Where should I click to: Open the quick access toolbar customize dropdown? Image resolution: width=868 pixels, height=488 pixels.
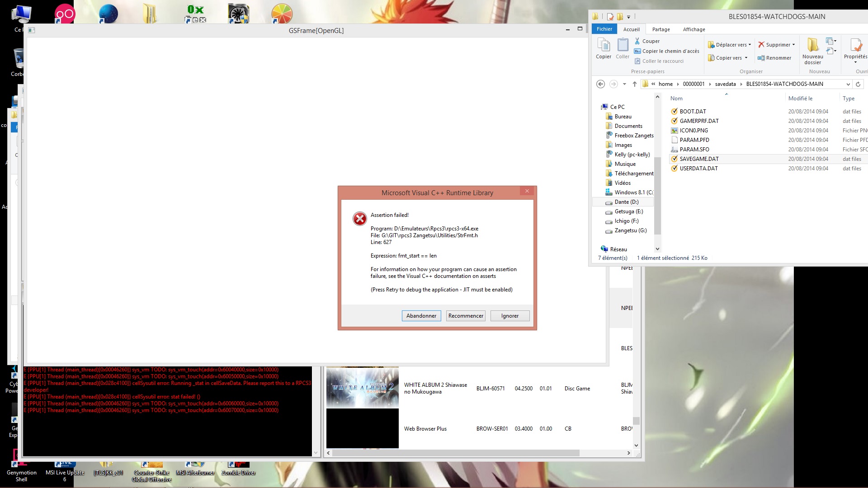628,17
